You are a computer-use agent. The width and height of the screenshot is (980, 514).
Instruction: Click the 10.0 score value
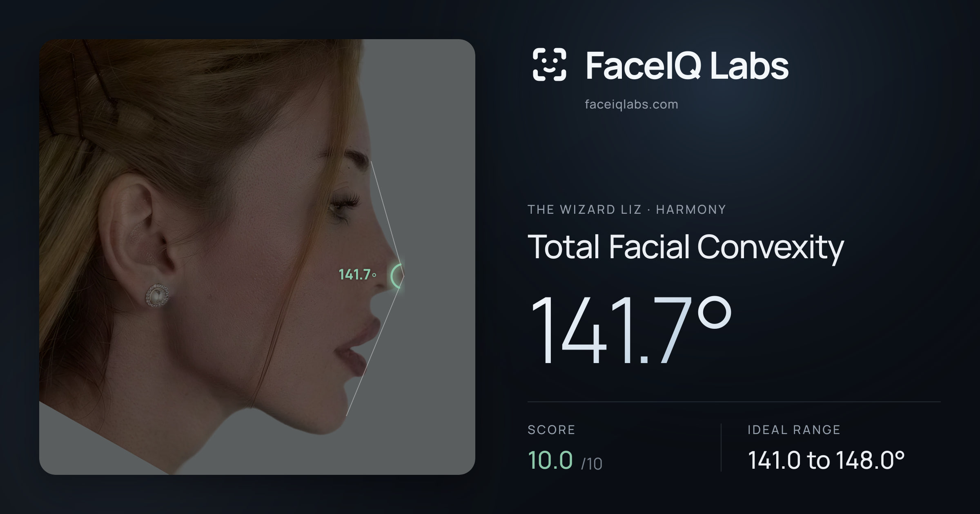(550, 460)
